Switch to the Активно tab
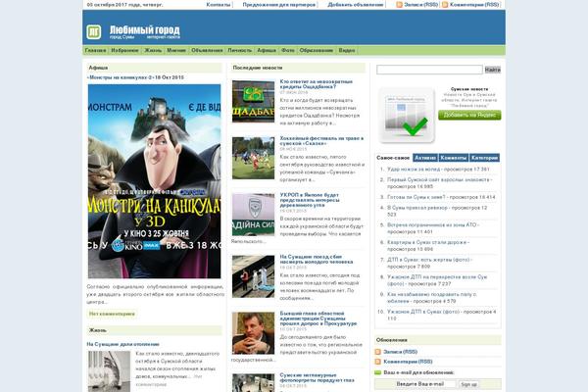The width and height of the screenshot is (588, 392). click(x=425, y=158)
